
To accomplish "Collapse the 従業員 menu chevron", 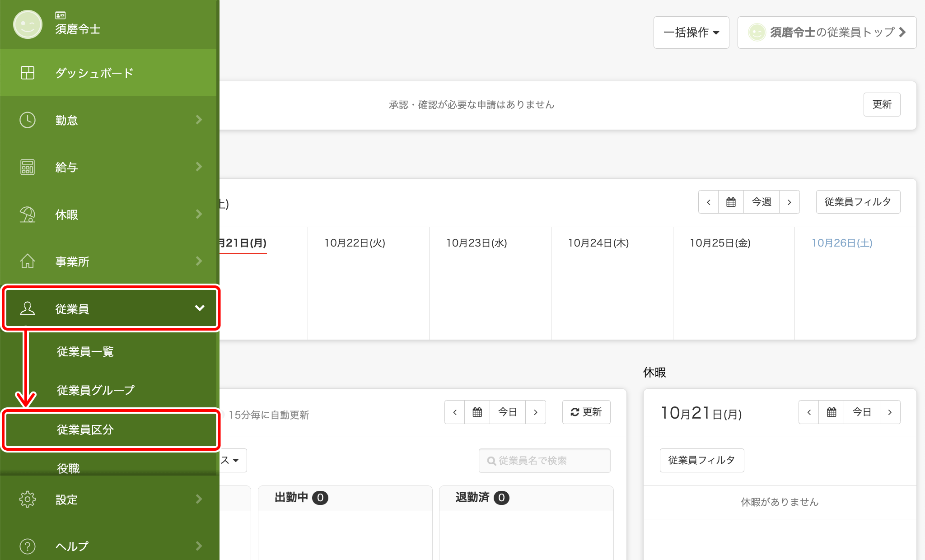I will (200, 308).
